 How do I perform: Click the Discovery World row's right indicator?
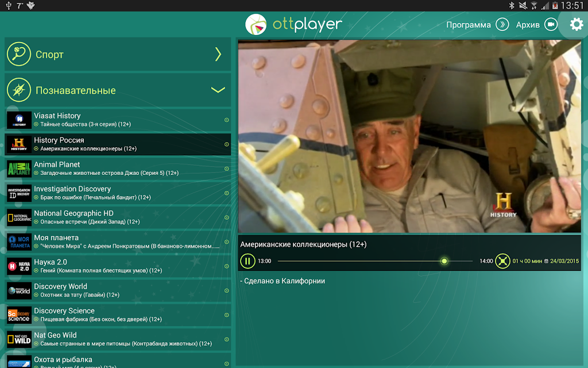pyautogui.click(x=226, y=290)
